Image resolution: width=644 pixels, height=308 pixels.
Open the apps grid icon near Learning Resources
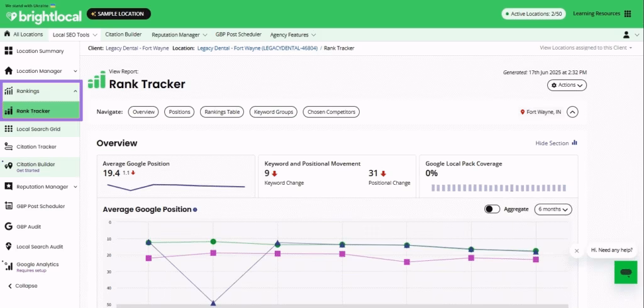point(627,14)
